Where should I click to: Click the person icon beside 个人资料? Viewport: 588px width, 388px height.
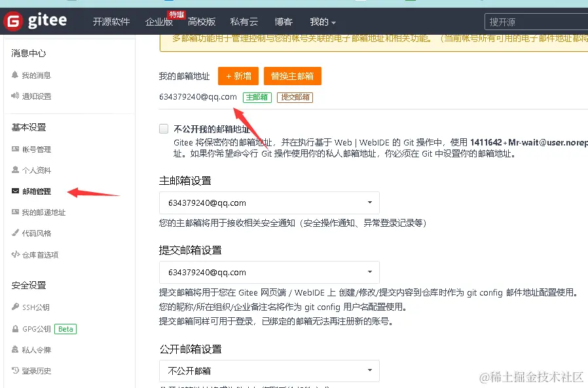coord(15,170)
